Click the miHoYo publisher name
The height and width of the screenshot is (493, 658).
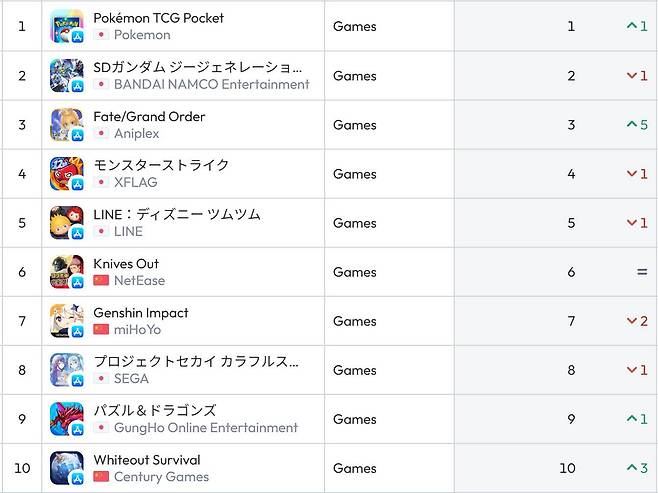(x=137, y=330)
